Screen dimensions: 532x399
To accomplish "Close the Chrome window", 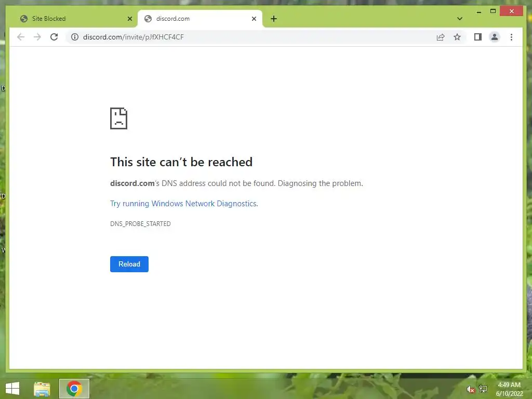I will point(512,11).
